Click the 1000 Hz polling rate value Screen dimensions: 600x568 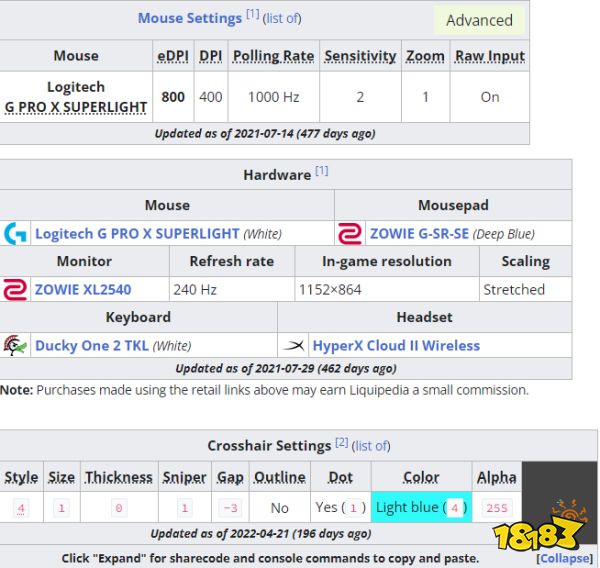point(274,97)
